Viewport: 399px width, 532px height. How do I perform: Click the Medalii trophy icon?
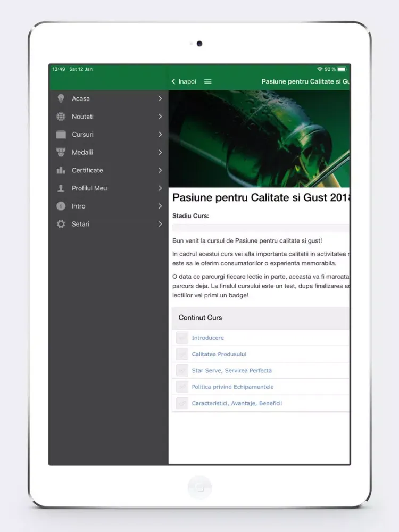pos(61,152)
